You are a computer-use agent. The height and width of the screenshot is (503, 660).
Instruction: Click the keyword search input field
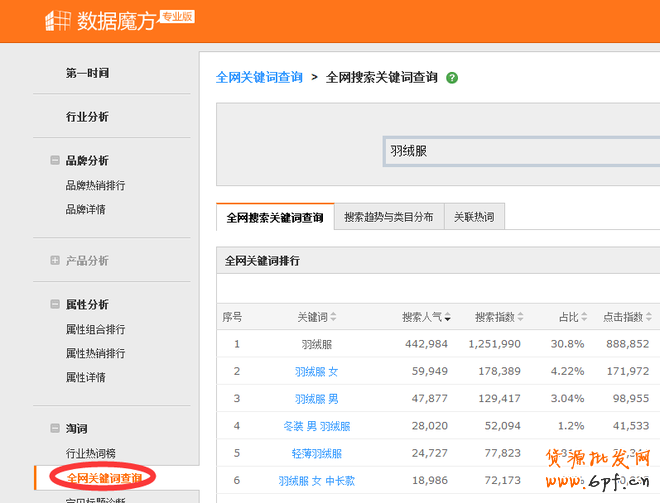coord(520,151)
